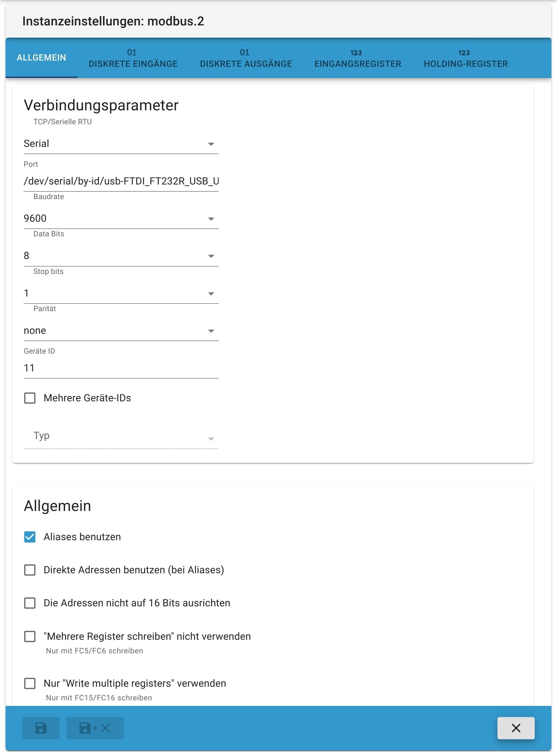Check Die Adressen nicht auf 16 Bits ausrichten
This screenshot has width=557, height=756.
click(30, 603)
